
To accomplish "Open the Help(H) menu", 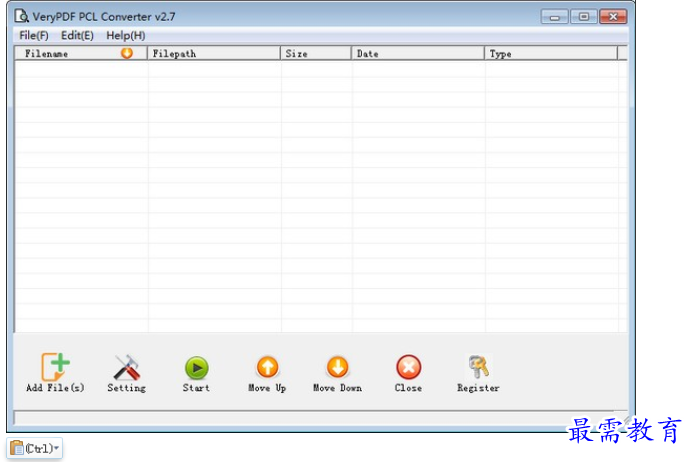I will click(x=125, y=35).
